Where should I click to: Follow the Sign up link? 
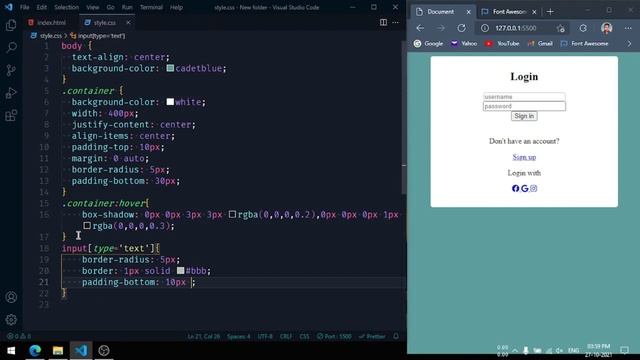[524, 157]
